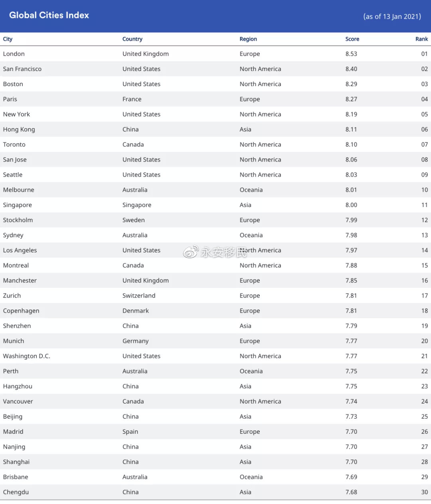This screenshot has width=431, height=504.
Task: Click the Global Cities Index title
Action: coord(49,15)
